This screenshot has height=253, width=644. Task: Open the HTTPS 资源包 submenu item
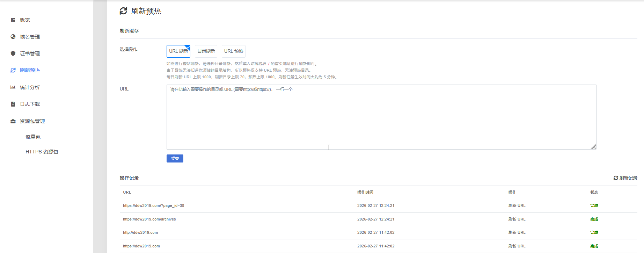(x=42, y=152)
